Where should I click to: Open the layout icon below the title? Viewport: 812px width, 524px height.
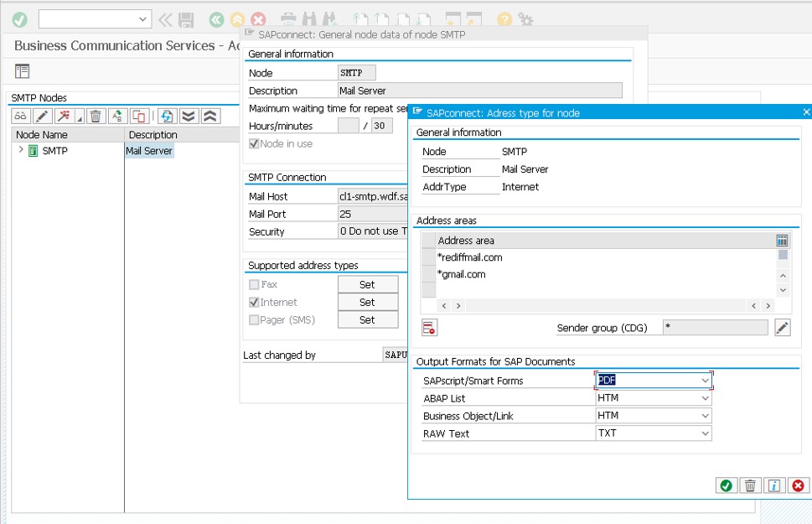coord(23,71)
